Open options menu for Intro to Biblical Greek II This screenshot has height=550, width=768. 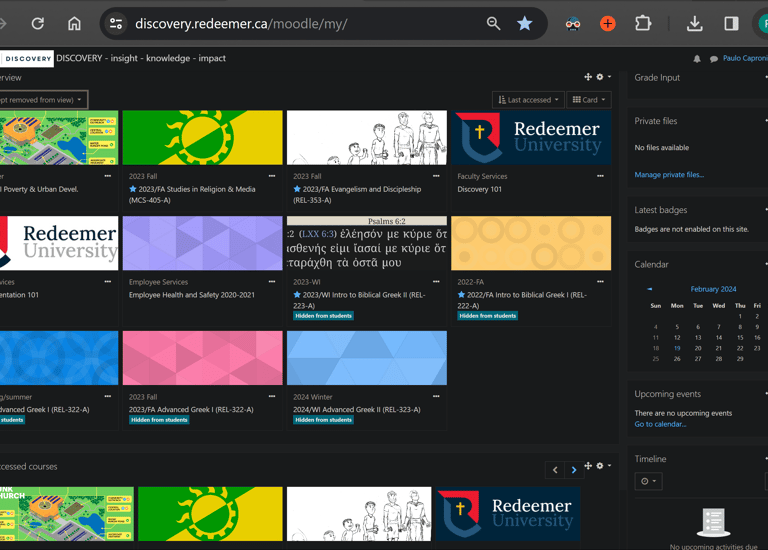(436, 282)
